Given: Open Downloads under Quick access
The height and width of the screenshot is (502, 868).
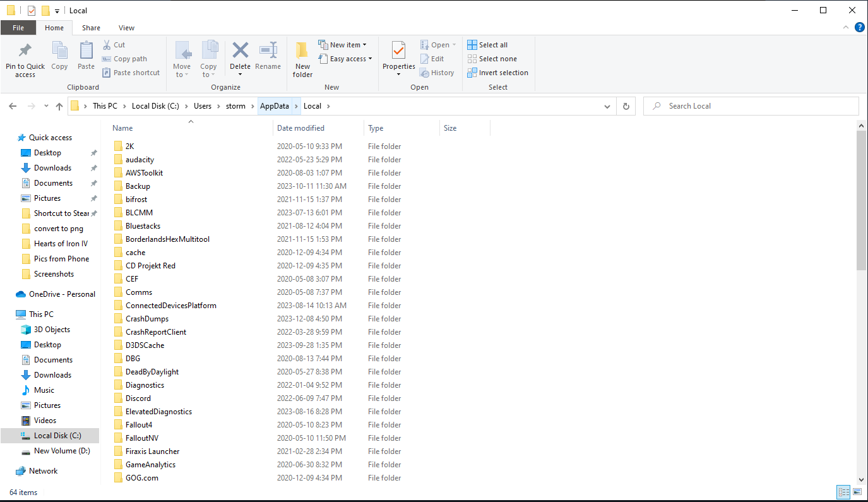Looking at the screenshot, I should (52, 168).
